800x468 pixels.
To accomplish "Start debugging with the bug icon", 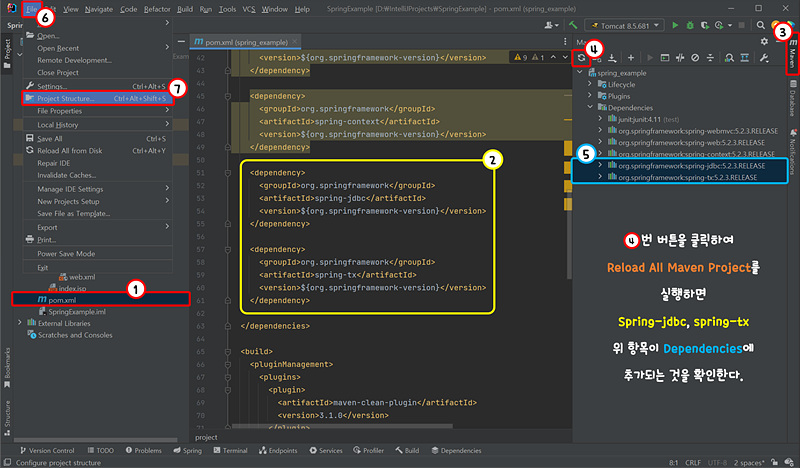I will point(690,25).
